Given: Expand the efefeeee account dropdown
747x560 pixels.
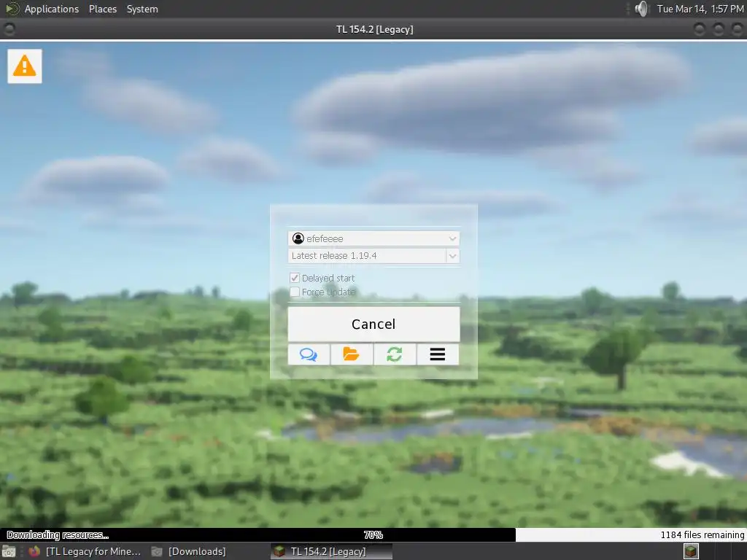Looking at the screenshot, I should pyautogui.click(x=452, y=238).
